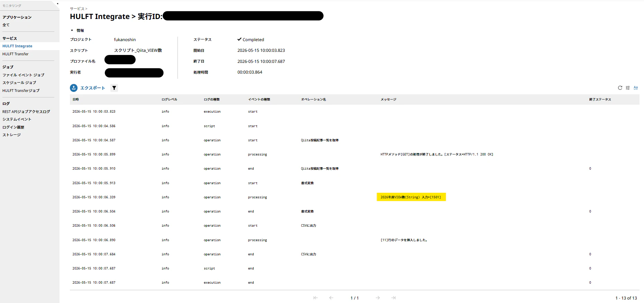Go to the next log page
This screenshot has width=644, height=303.
click(x=378, y=298)
